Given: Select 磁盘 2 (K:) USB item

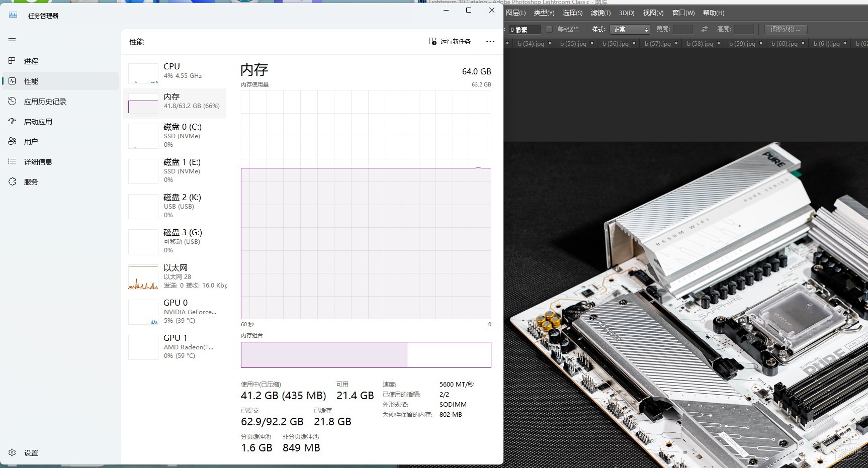Looking at the screenshot, I should pyautogui.click(x=175, y=206).
